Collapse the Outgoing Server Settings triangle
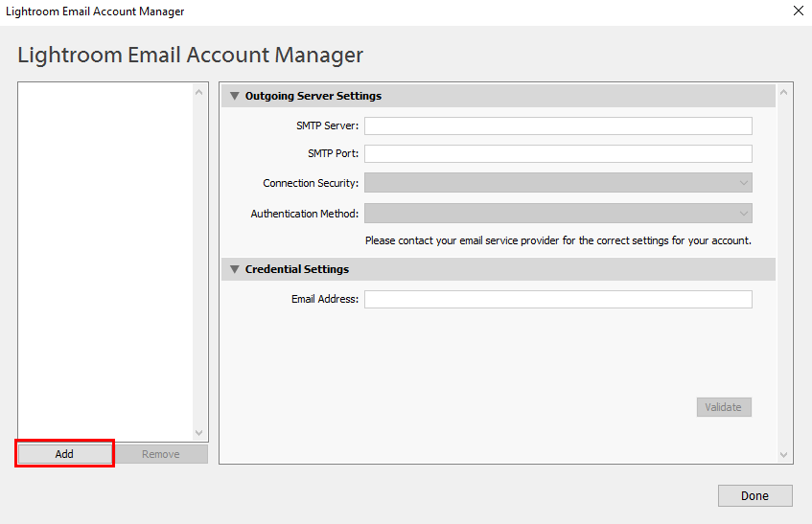This screenshot has height=524, width=812. point(235,96)
